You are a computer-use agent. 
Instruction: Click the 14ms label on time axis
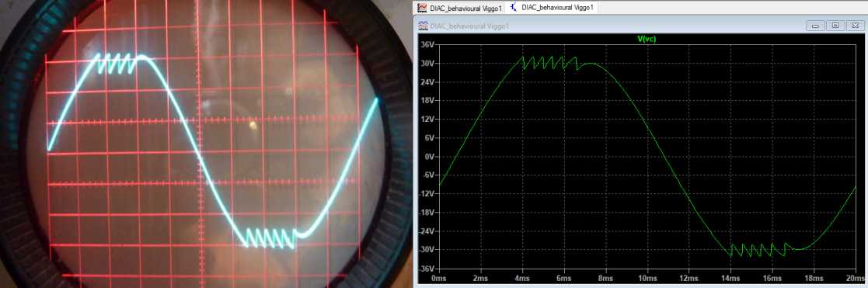[x=730, y=277]
